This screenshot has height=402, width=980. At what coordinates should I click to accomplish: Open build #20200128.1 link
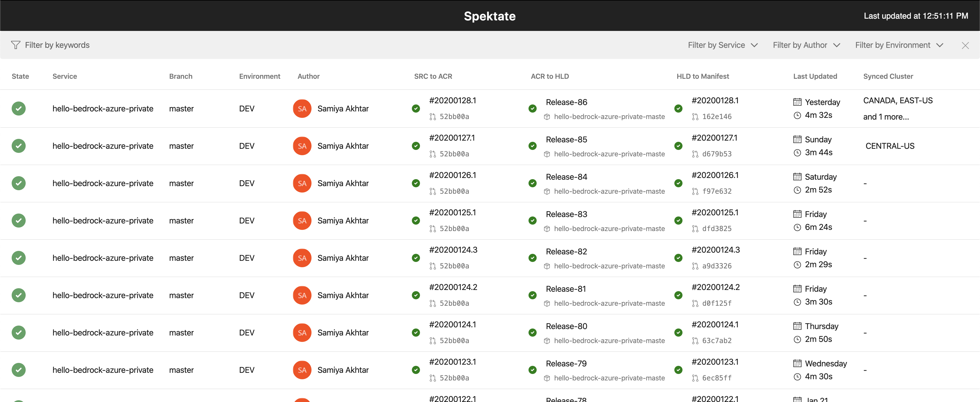coord(453,100)
